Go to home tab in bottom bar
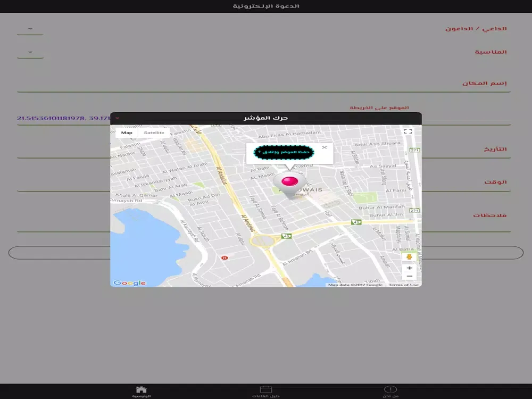 [x=142, y=392]
